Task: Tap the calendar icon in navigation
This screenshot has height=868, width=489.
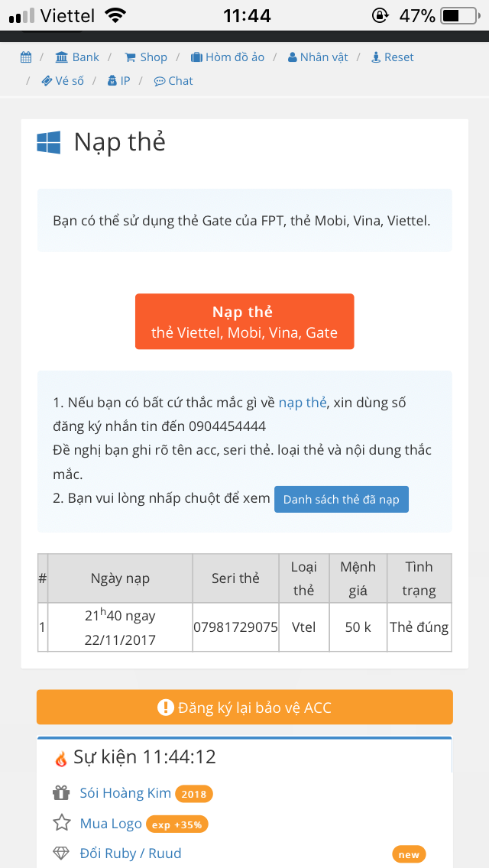Action: point(26,57)
